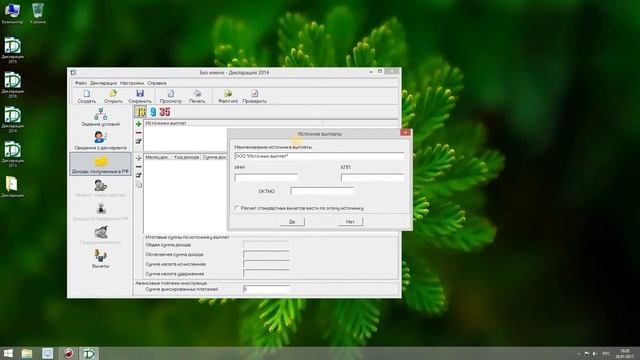This screenshot has height=360, width=640.
Task: Copy income row icon under the edit icon
Action: click(138, 184)
